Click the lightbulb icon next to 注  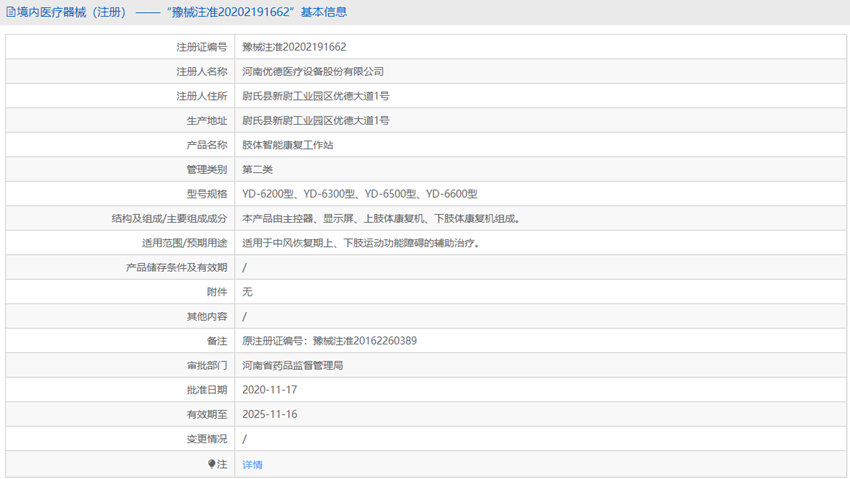pos(211,464)
